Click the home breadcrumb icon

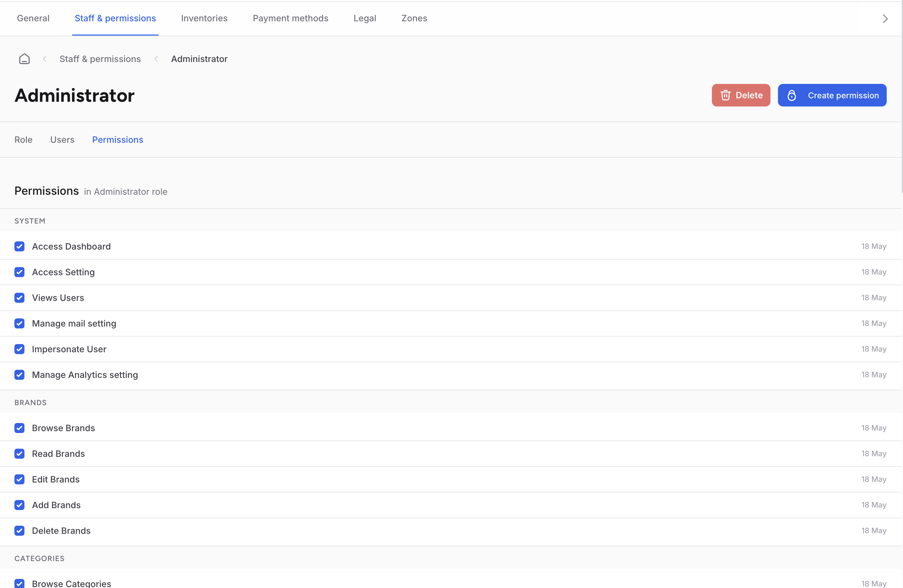pos(24,59)
